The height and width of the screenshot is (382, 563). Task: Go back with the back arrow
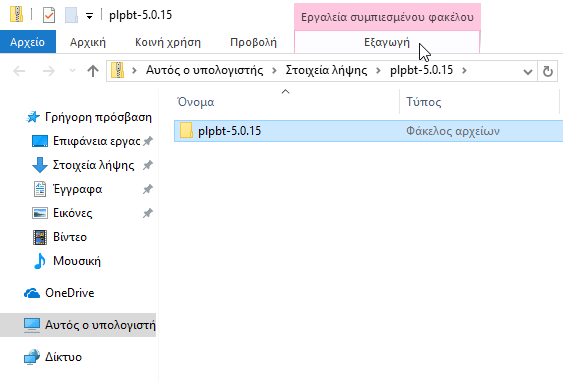point(19,71)
